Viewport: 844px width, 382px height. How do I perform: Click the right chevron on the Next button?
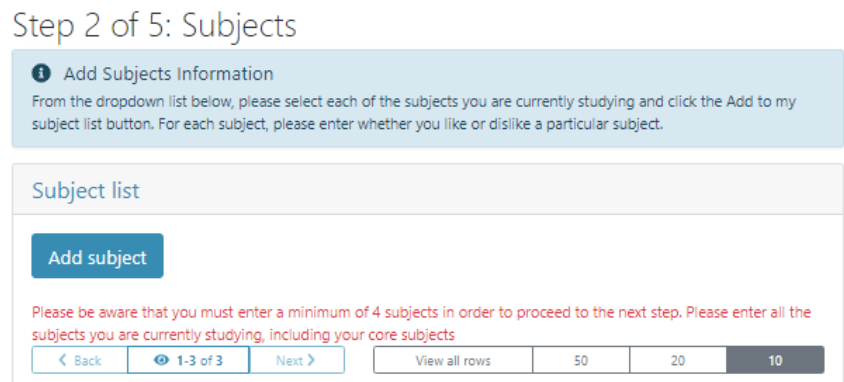click(311, 360)
